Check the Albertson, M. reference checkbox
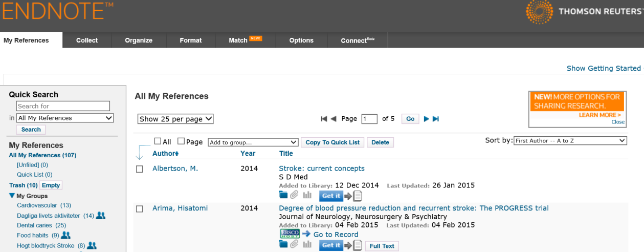644x252 pixels. pyautogui.click(x=140, y=169)
